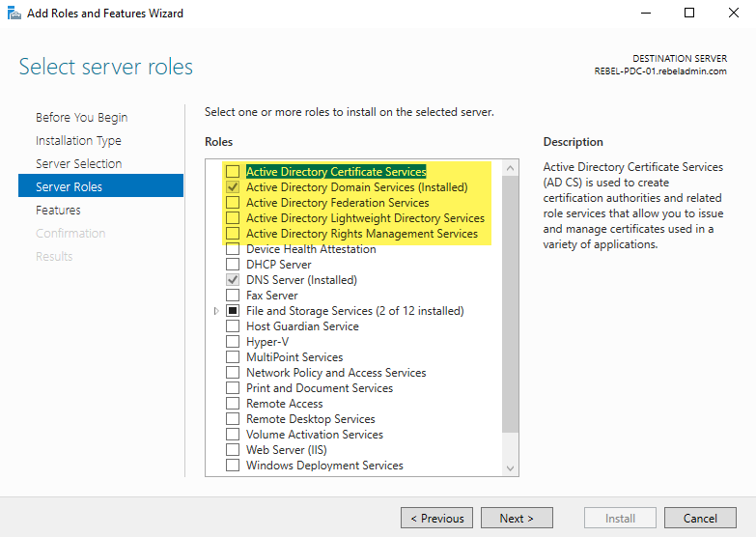The height and width of the screenshot is (537, 756).
Task: Click the Previous button
Action: pyautogui.click(x=436, y=519)
